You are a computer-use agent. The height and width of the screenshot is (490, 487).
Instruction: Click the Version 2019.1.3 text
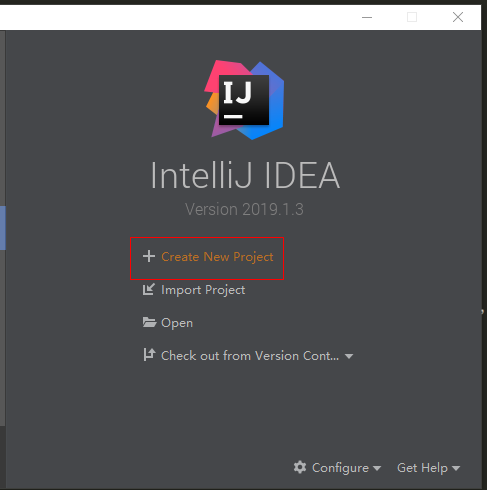click(244, 209)
